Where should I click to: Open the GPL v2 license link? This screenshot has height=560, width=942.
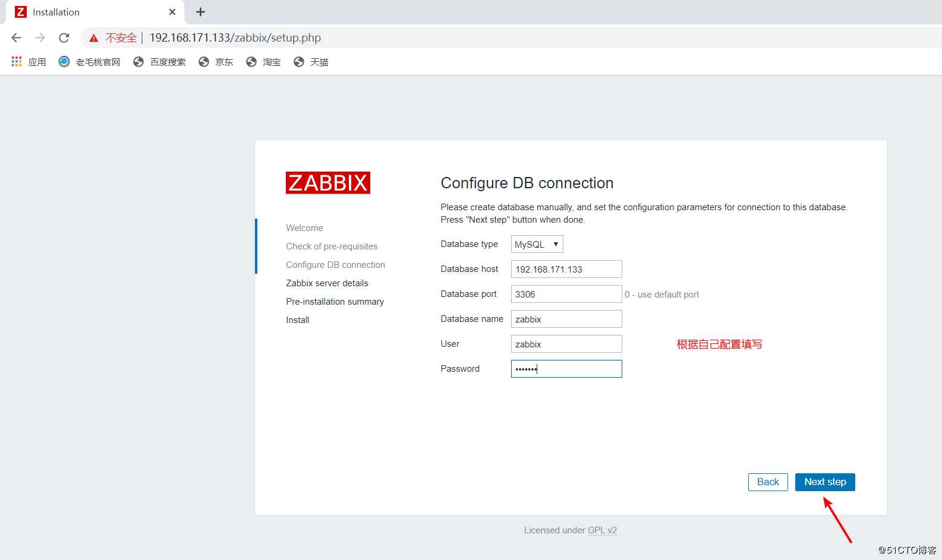click(602, 530)
